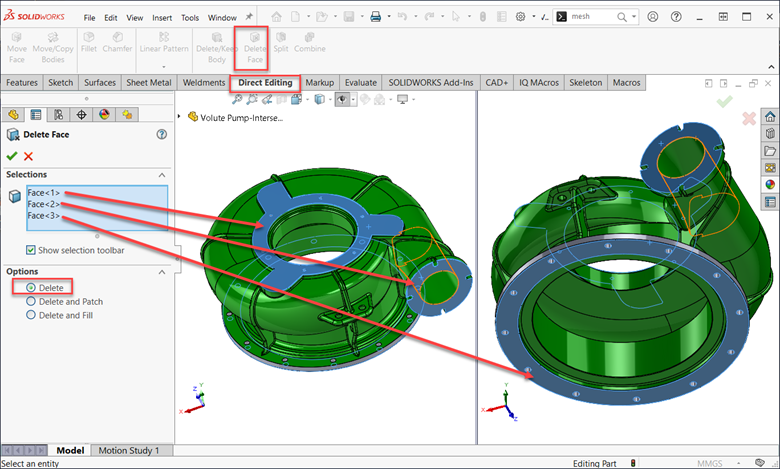The height and width of the screenshot is (469, 780).
Task: Click Zoom to Area magnifier icon
Action: click(x=252, y=99)
